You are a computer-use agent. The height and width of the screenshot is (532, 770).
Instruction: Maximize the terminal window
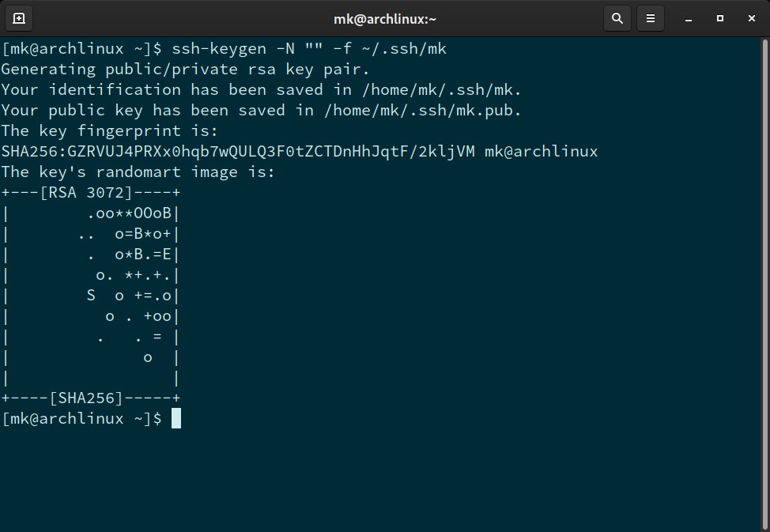[x=720, y=17]
